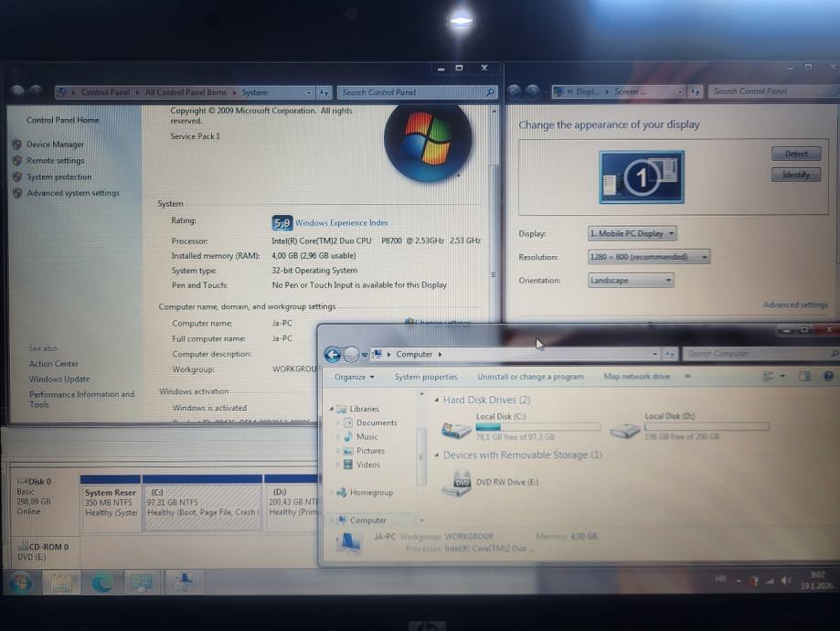Click the System breadcrumb in address bar
The height and width of the screenshot is (631, 840).
pyautogui.click(x=254, y=92)
